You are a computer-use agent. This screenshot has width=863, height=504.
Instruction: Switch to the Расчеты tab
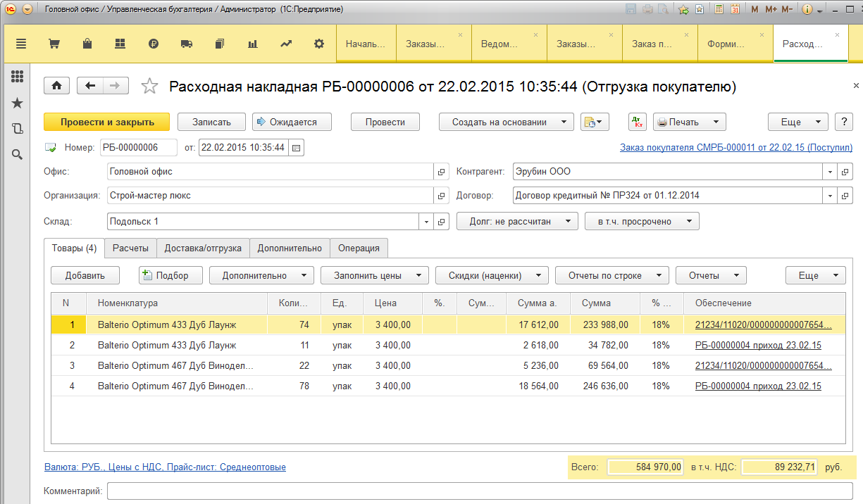130,248
